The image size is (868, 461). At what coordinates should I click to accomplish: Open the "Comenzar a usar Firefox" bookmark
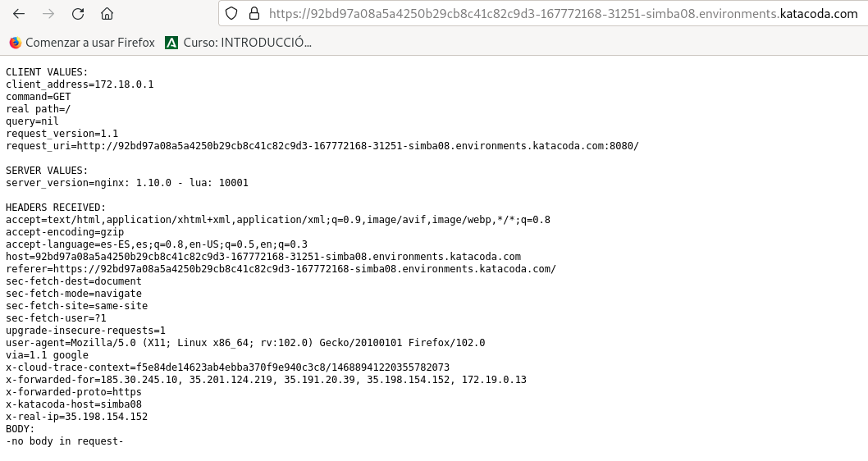coord(89,43)
